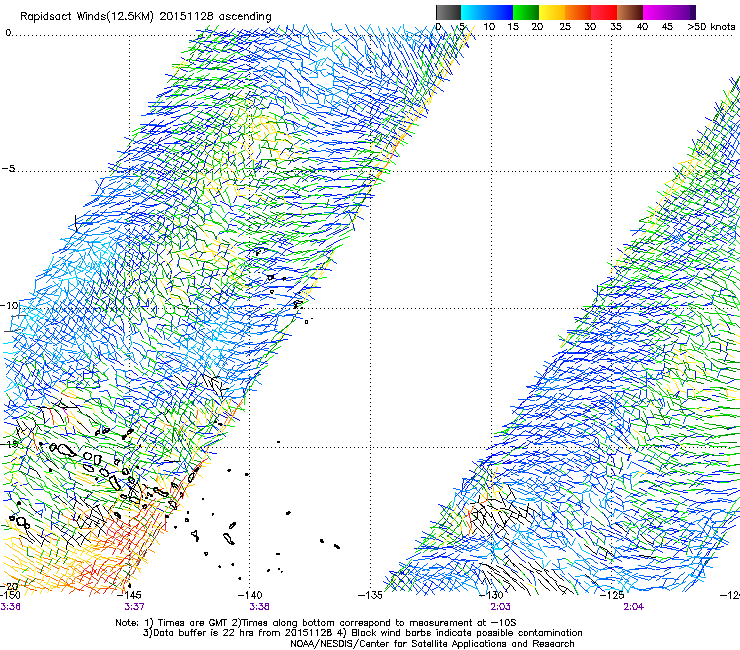The height and width of the screenshot is (650, 740).
Task: Select the yellow 20–25 knots color segment
Action: pyautogui.click(x=552, y=12)
